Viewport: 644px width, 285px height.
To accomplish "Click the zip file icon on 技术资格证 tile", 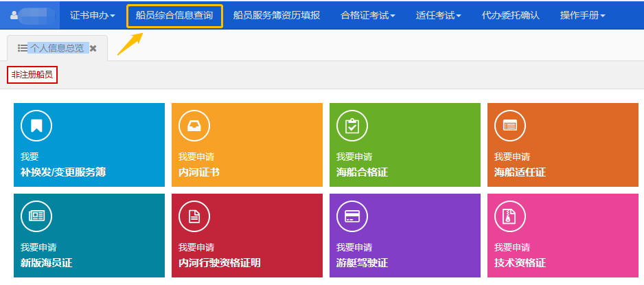I will pyautogui.click(x=510, y=216).
